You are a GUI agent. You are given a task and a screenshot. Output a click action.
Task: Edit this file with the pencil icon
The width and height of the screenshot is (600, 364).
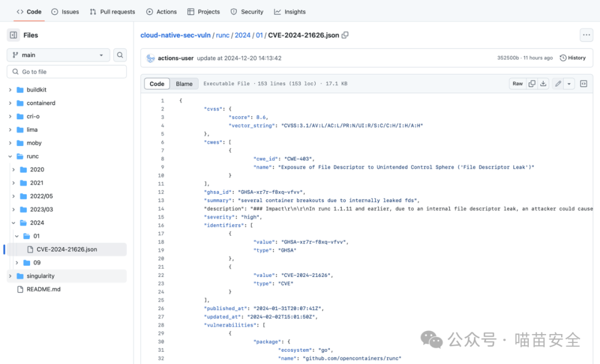click(558, 84)
